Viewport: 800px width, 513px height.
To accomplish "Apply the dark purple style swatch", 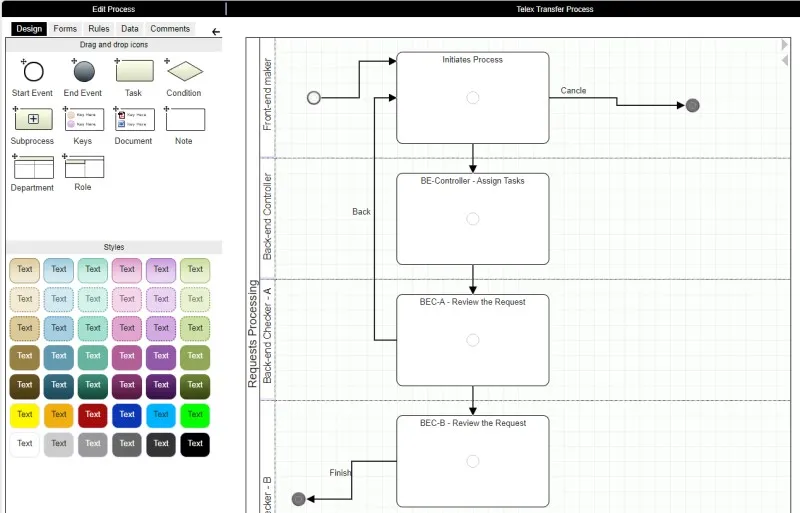I will 161,386.
